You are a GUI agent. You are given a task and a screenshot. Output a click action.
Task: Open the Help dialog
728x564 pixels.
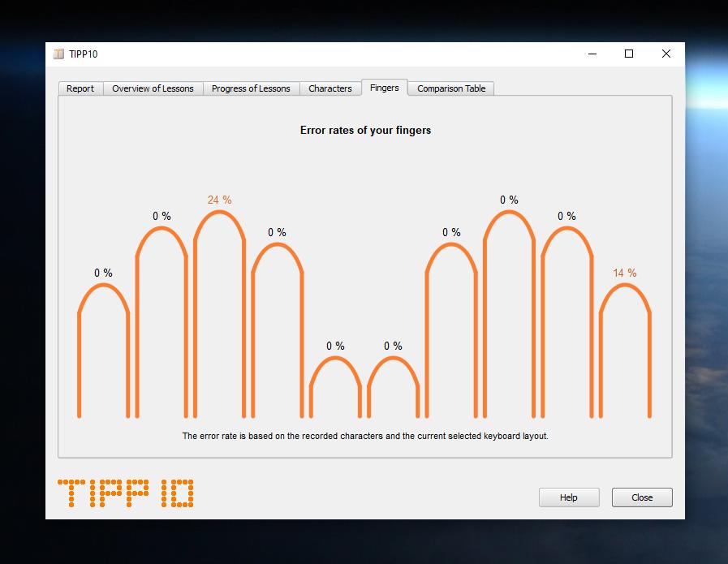(568, 497)
